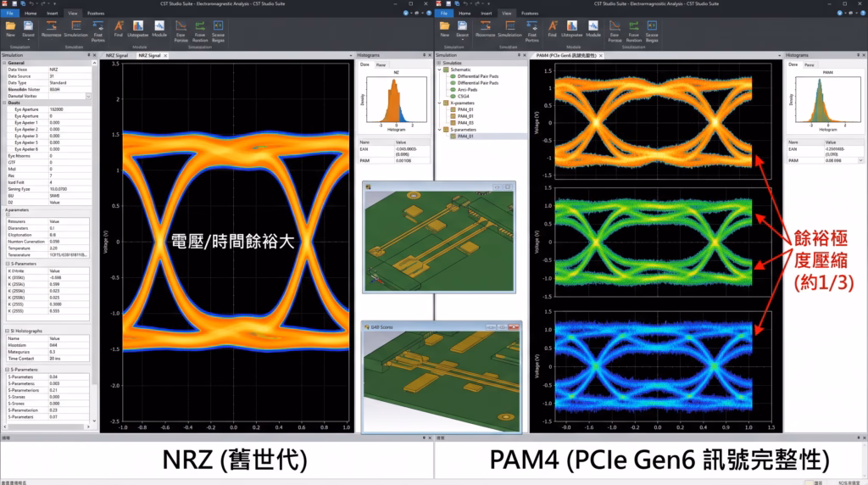Image resolution: width=868 pixels, height=485 pixels.
Task: Click the bar-chart Ustopatee icon in PAM4 window
Action: point(572,26)
